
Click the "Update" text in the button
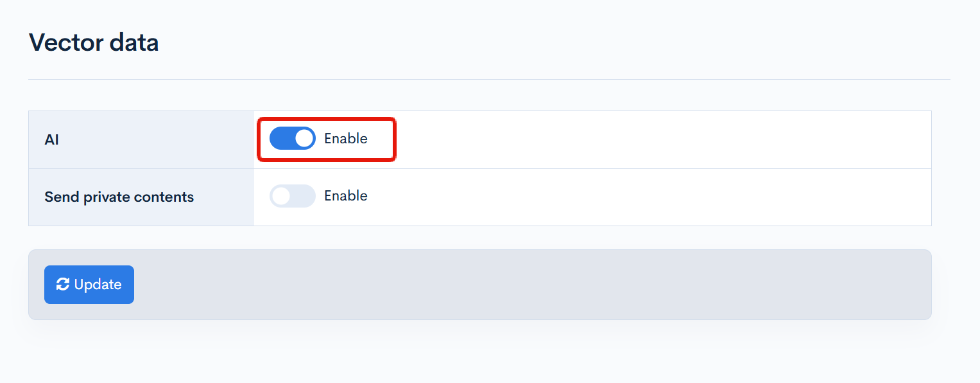[x=98, y=285]
